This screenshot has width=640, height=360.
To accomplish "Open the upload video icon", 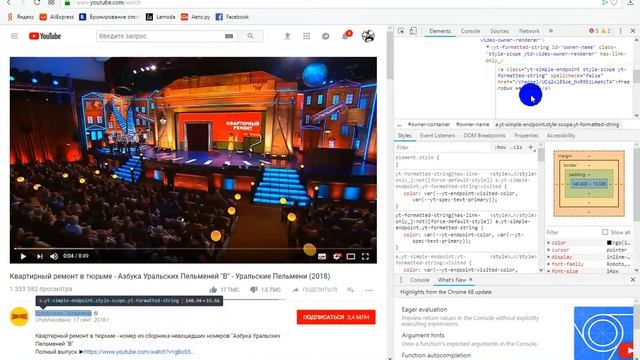I will tap(287, 36).
